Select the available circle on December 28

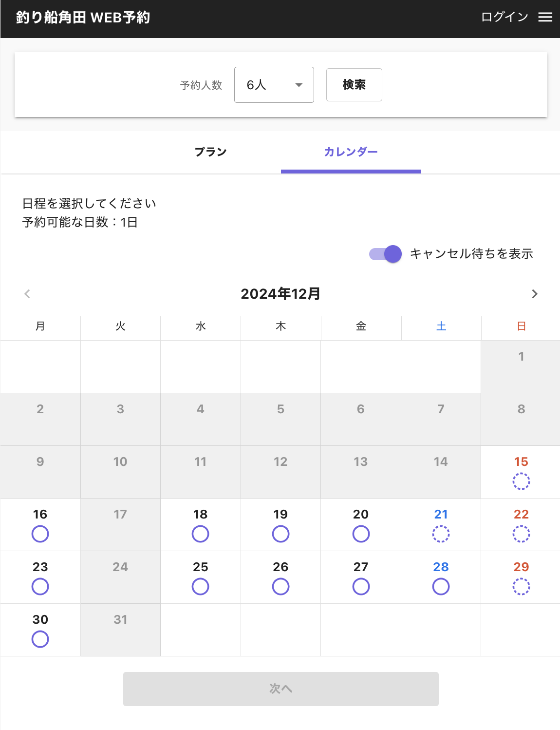tap(441, 587)
